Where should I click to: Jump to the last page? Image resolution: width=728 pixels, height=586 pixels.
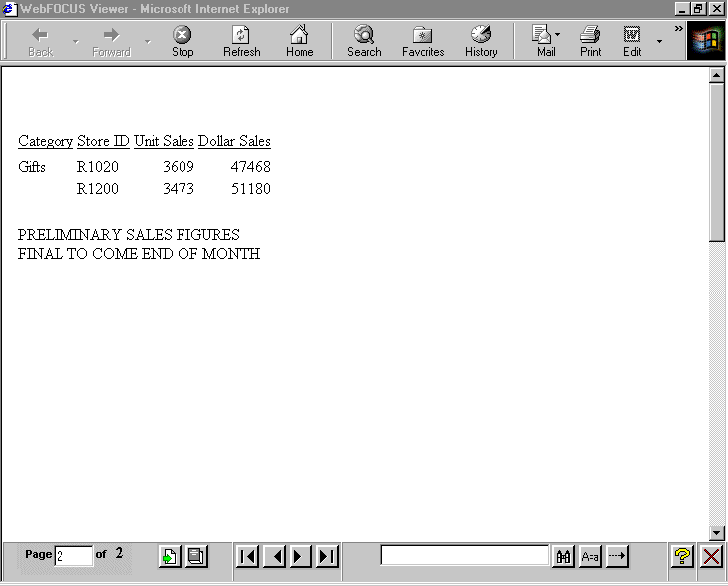pyautogui.click(x=327, y=556)
